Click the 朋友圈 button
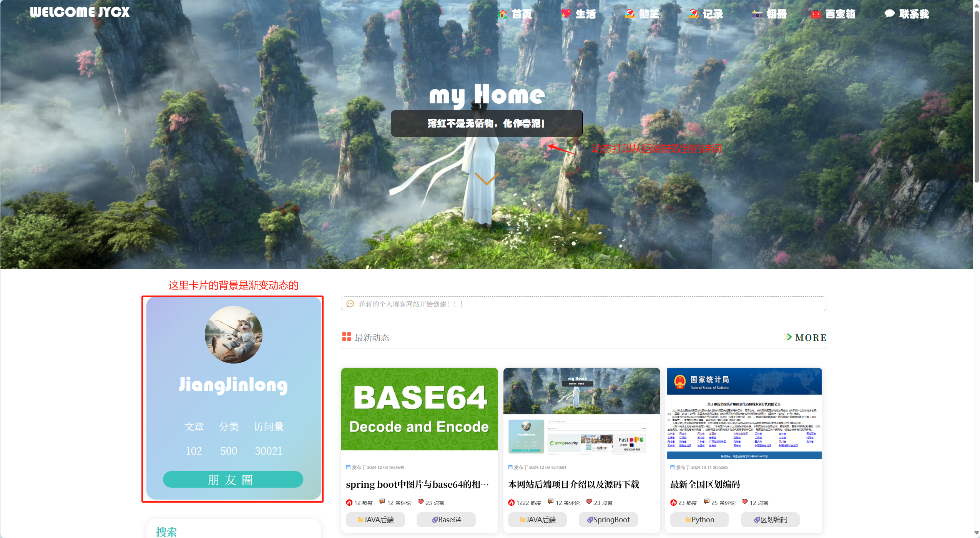The height and width of the screenshot is (538, 980). coord(233,480)
